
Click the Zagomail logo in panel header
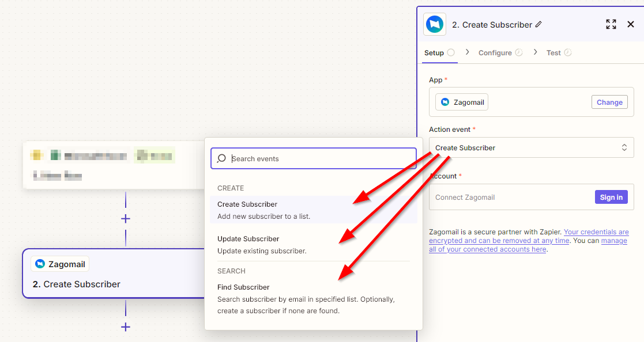click(435, 24)
